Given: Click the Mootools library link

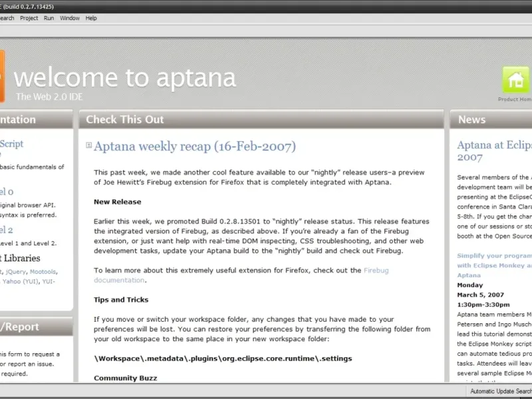Looking at the screenshot, I should click(x=43, y=272).
